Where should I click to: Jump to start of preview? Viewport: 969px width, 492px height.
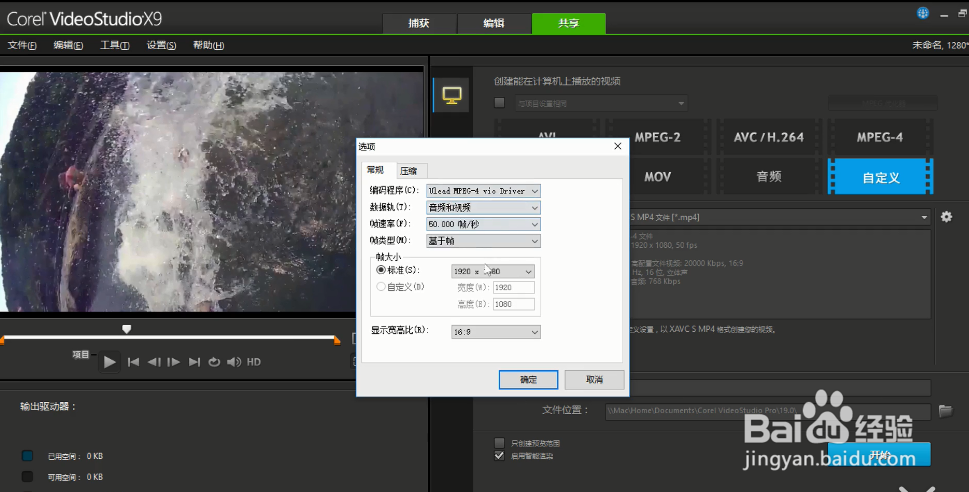(x=133, y=362)
